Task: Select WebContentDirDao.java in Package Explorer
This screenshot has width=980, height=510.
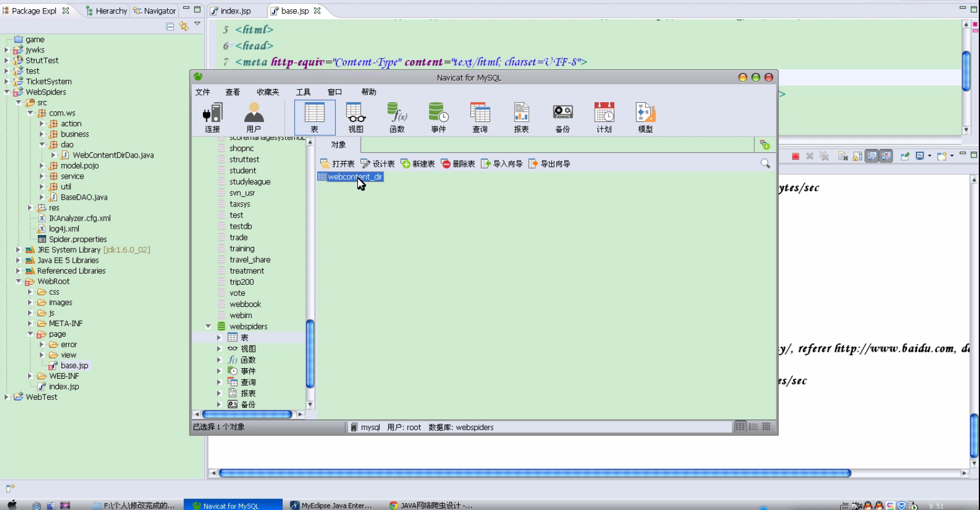Action: coord(107,155)
